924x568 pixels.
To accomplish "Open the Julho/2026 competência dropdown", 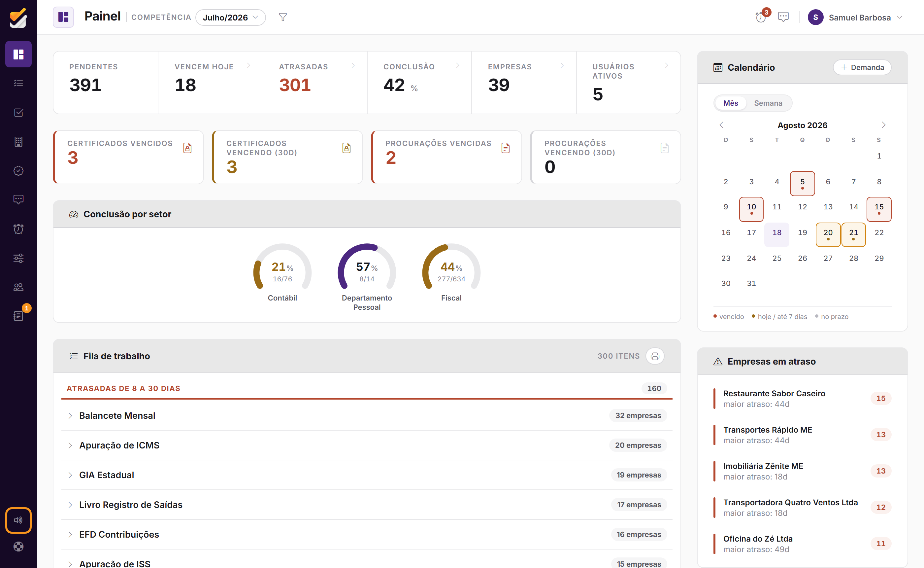I will (230, 18).
